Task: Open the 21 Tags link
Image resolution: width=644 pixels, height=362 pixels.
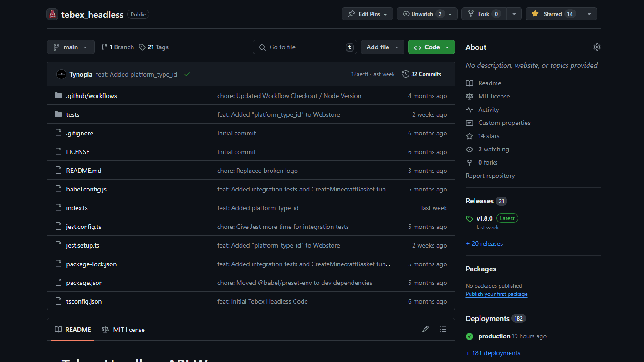Action: point(154,47)
